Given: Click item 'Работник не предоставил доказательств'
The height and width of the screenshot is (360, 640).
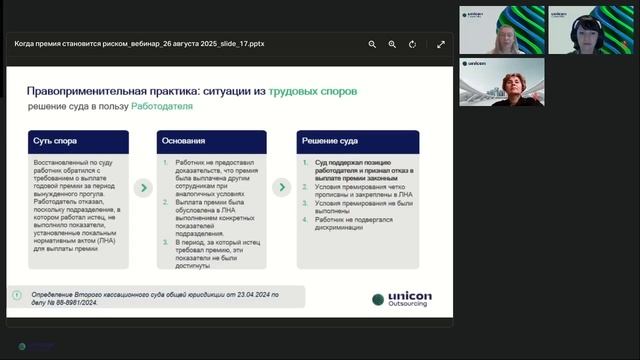Looking at the screenshot, I should [x=216, y=178].
